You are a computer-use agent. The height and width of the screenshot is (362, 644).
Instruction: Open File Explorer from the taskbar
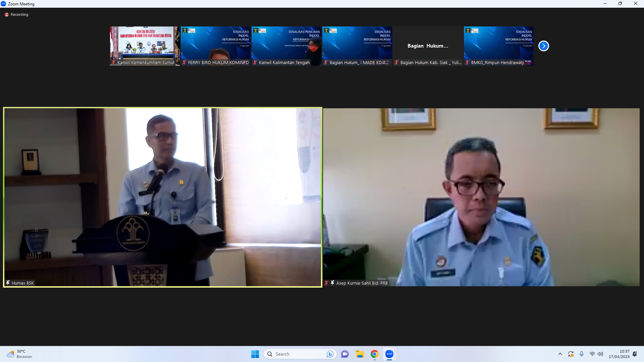360,354
